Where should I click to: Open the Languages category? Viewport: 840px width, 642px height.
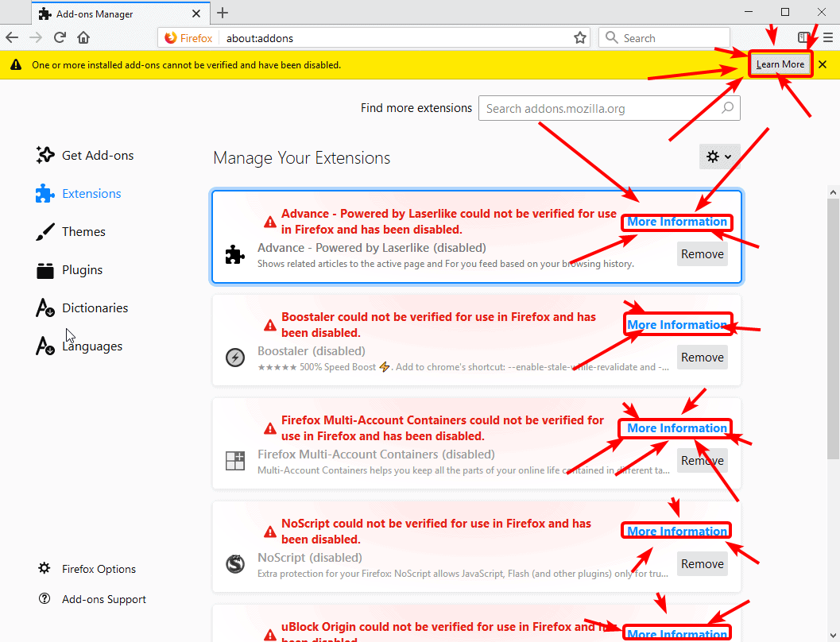click(79, 346)
